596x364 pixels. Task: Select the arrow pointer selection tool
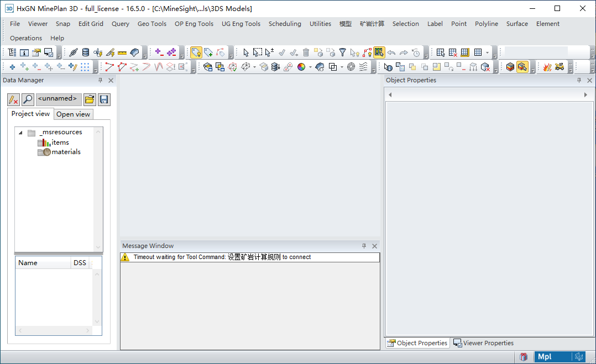[x=245, y=52]
